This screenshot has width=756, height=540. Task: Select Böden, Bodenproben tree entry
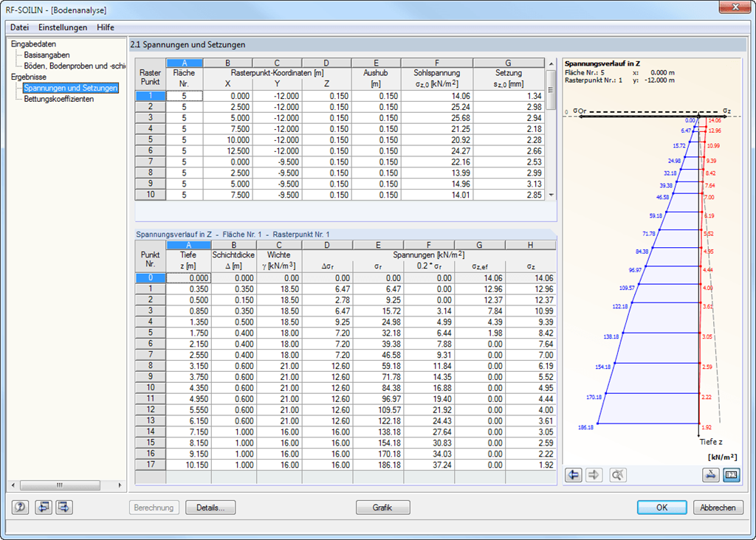tap(75, 66)
